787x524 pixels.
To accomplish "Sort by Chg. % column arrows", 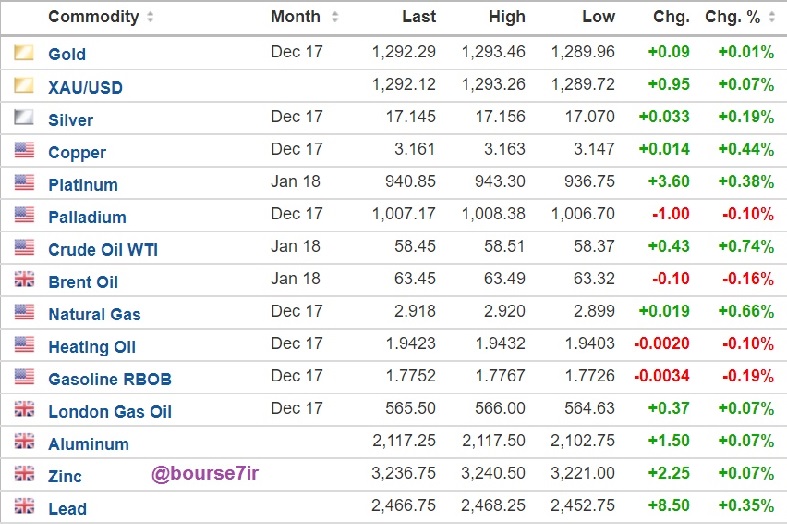I will click(772, 17).
